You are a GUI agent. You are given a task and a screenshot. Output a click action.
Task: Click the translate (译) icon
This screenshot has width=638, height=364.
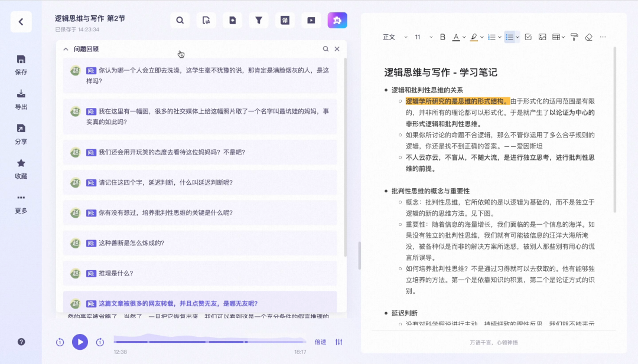click(x=285, y=21)
